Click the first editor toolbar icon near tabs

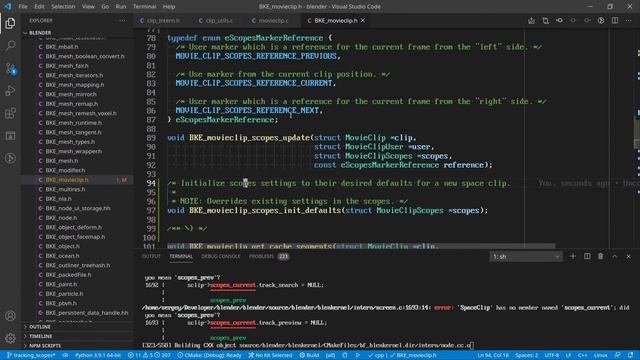tap(531, 20)
